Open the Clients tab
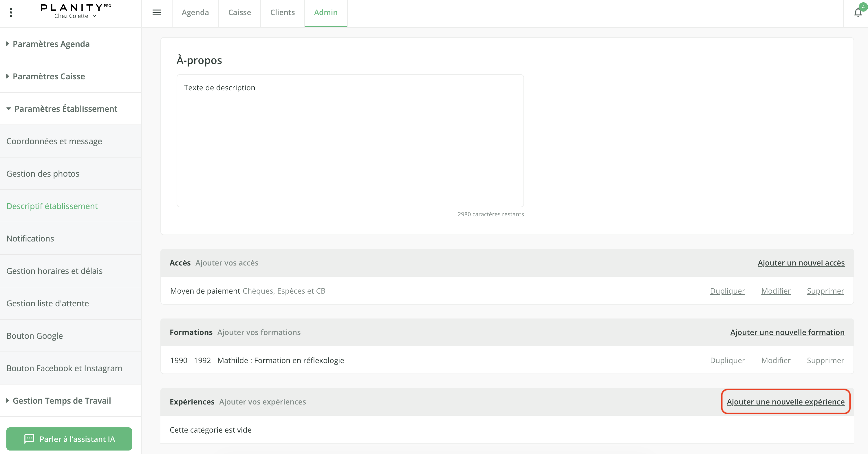The image size is (868, 454). [x=282, y=12]
